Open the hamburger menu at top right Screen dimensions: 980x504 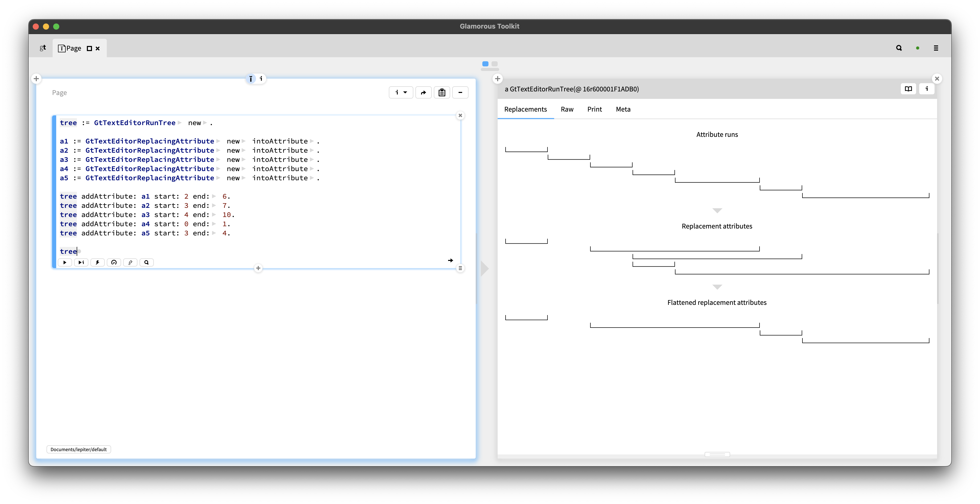(x=936, y=48)
